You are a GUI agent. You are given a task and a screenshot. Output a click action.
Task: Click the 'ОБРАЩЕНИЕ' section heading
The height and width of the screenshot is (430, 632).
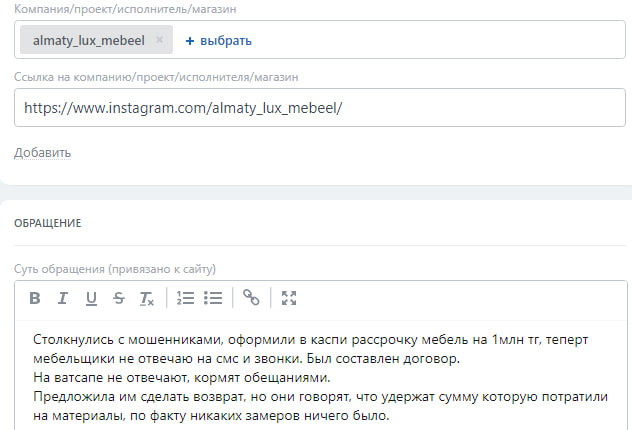(47, 223)
